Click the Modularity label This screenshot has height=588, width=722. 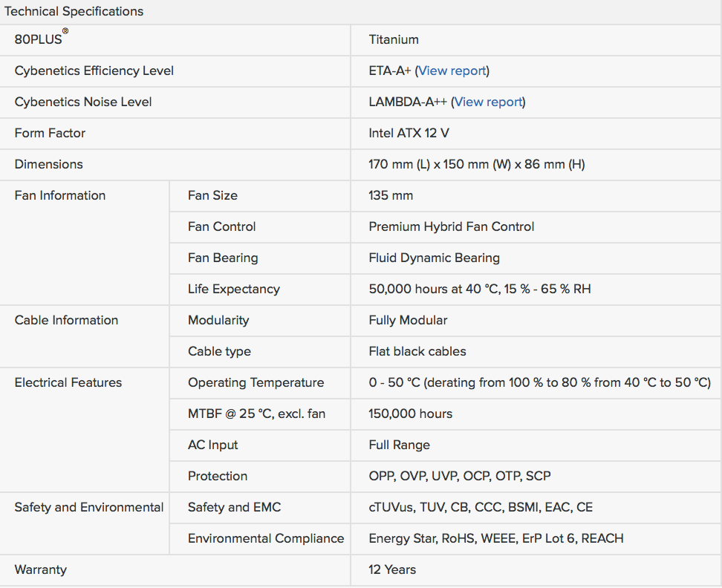click(x=218, y=321)
